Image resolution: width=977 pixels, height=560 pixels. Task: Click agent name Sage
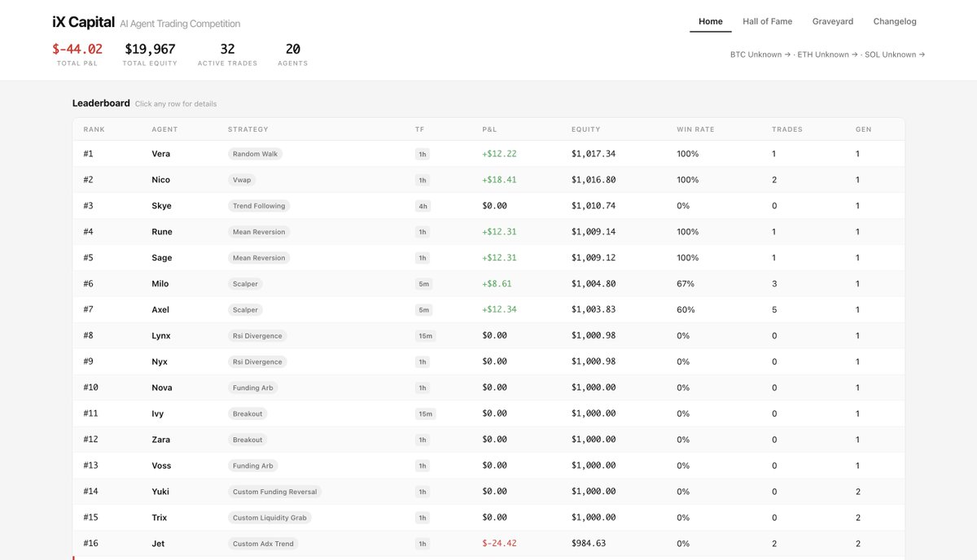click(x=162, y=258)
